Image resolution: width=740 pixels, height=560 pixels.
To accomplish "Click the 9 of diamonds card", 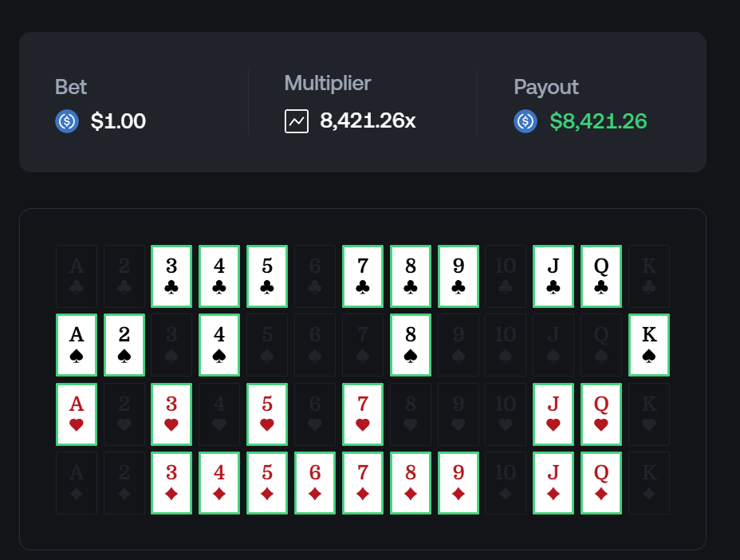I will point(459,483).
